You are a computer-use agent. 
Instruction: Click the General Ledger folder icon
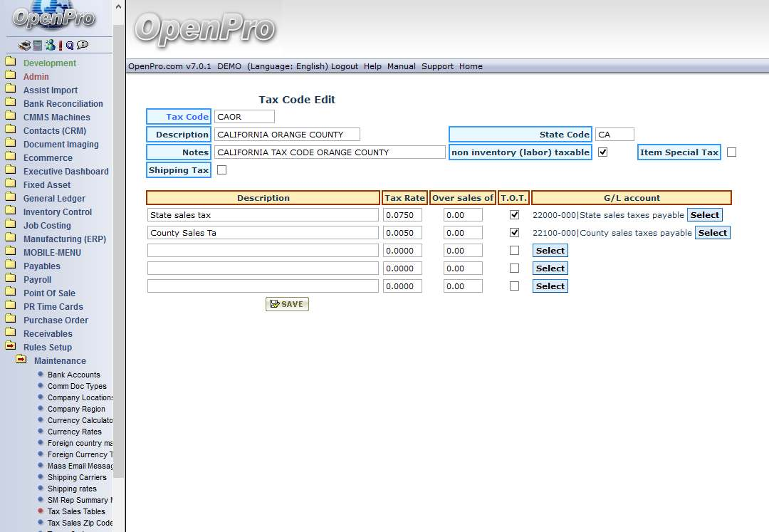(x=11, y=198)
